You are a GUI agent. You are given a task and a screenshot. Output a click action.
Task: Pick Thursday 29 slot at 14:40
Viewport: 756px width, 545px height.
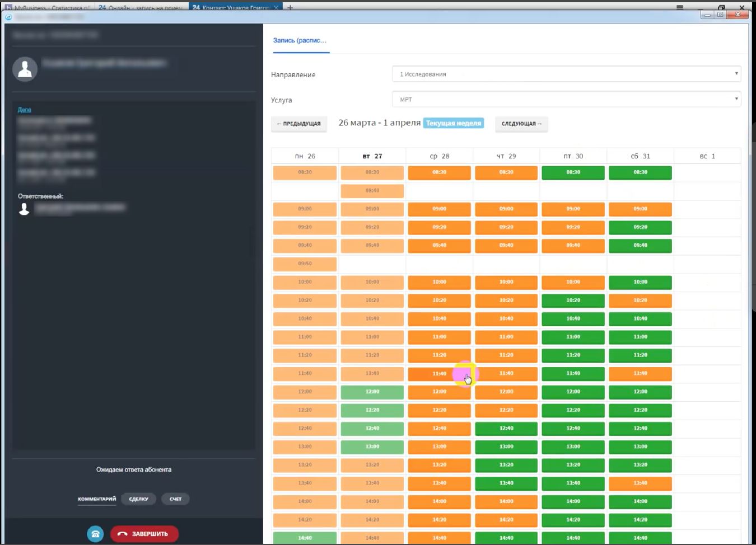(x=506, y=538)
